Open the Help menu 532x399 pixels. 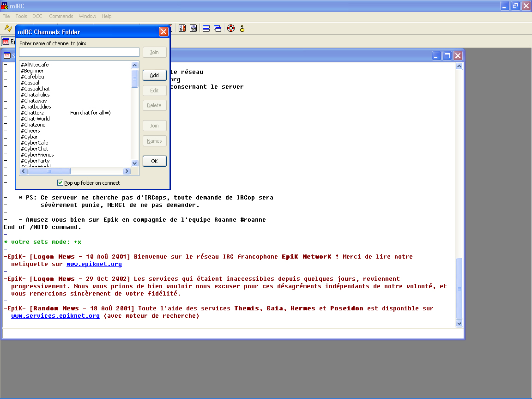107,16
